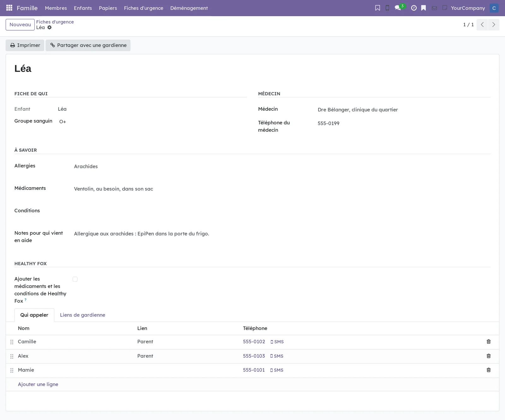Viewport: 505px width, 420px height.
Task: Click the drag handle of Mamie row
Action: click(12, 370)
